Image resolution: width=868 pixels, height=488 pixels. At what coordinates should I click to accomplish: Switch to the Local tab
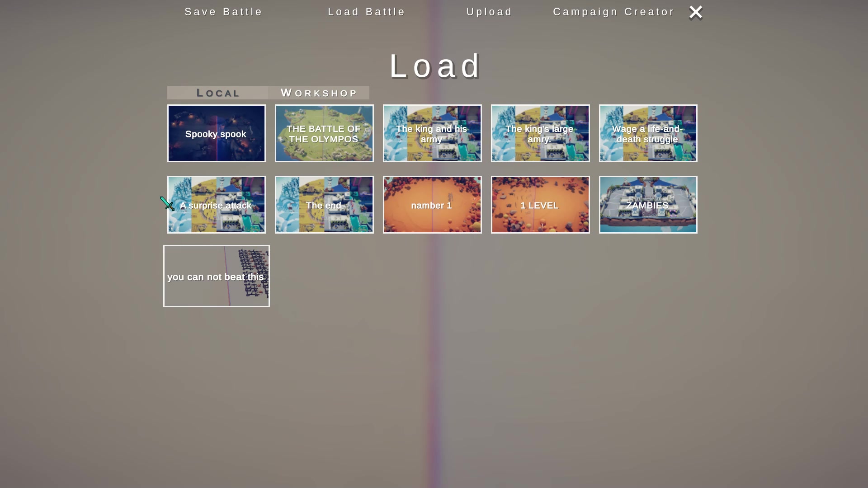click(x=217, y=92)
